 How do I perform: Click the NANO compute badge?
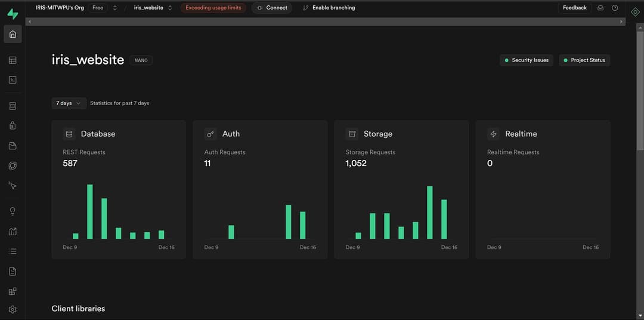click(x=141, y=60)
